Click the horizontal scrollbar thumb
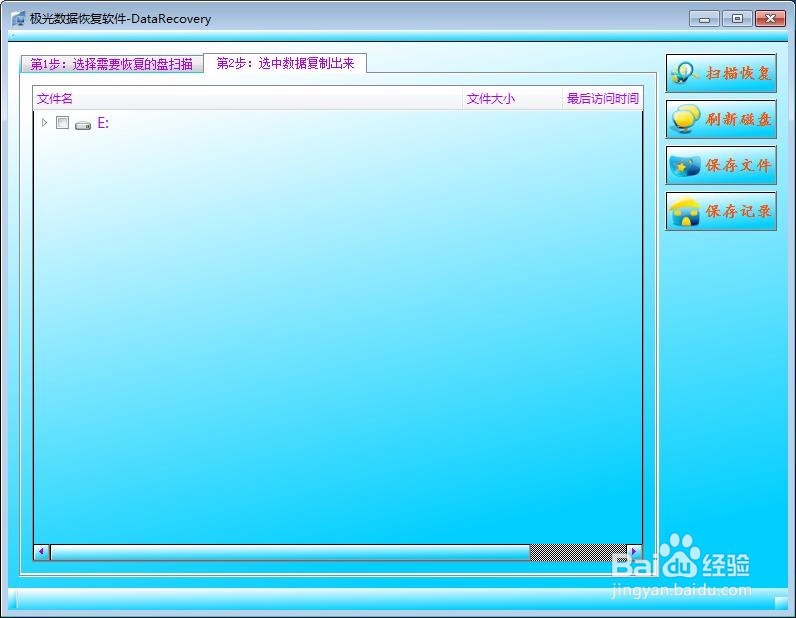Screen dimensions: 796x618 (290, 552)
